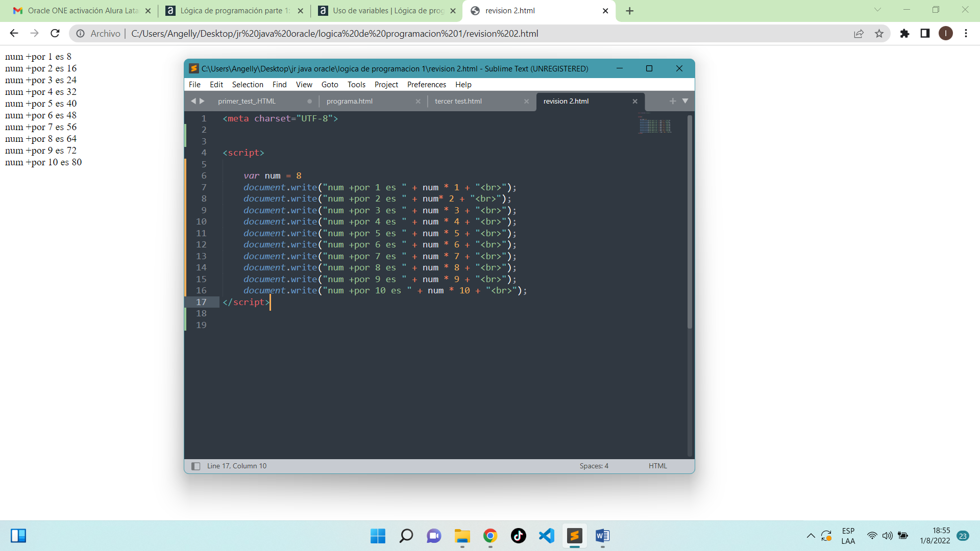Open the Preferences menu in Sublime
Viewport: 980px width, 551px height.
click(427, 85)
